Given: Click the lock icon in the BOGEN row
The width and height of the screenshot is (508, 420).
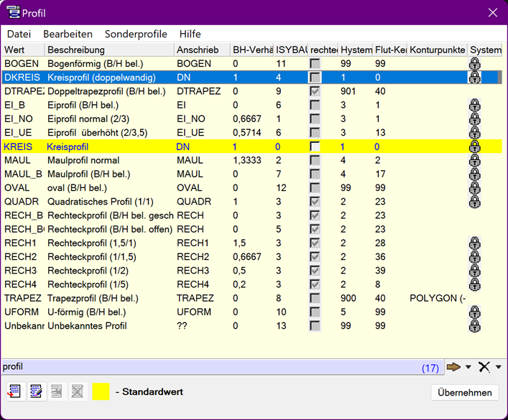Looking at the screenshot, I should (x=474, y=64).
